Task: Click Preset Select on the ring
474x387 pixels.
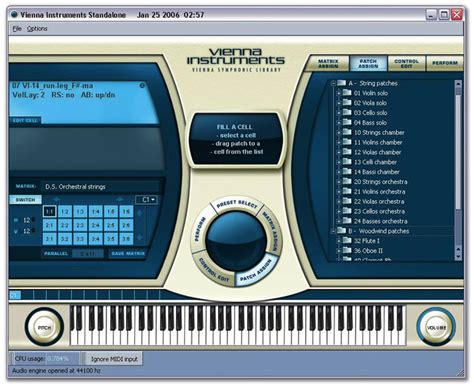Action: [236, 204]
